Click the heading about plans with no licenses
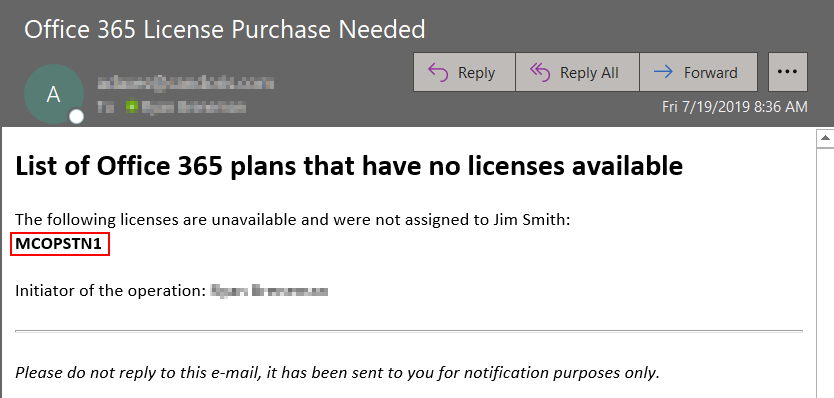The image size is (834, 398). coord(349,166)
